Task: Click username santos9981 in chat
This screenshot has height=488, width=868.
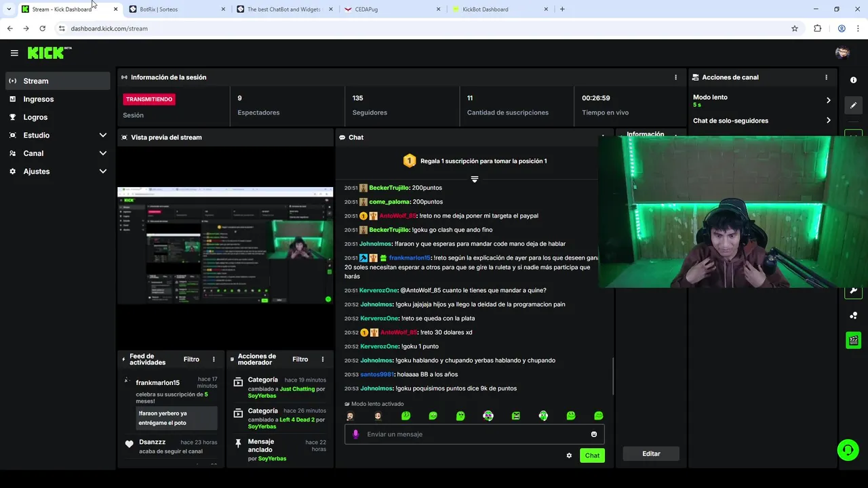Action: (376, 374)
